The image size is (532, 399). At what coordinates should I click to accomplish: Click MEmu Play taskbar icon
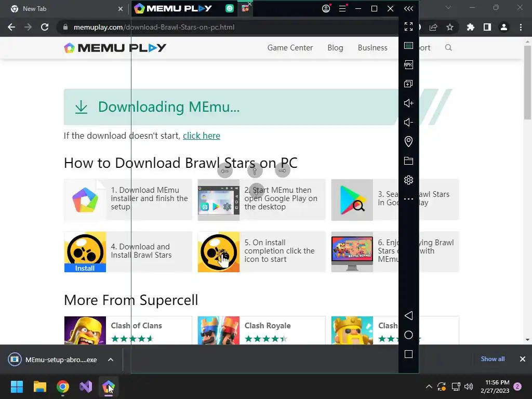(109, 387)
